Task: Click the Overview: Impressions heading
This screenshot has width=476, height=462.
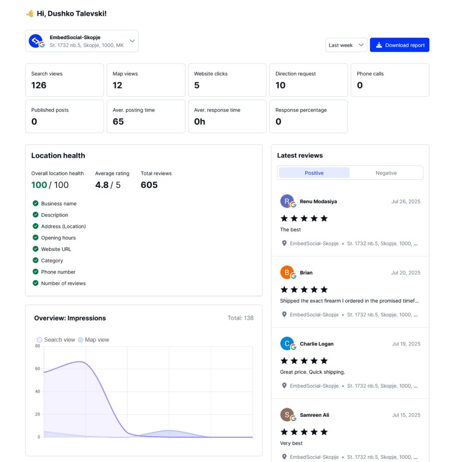Action: (70, 318)
